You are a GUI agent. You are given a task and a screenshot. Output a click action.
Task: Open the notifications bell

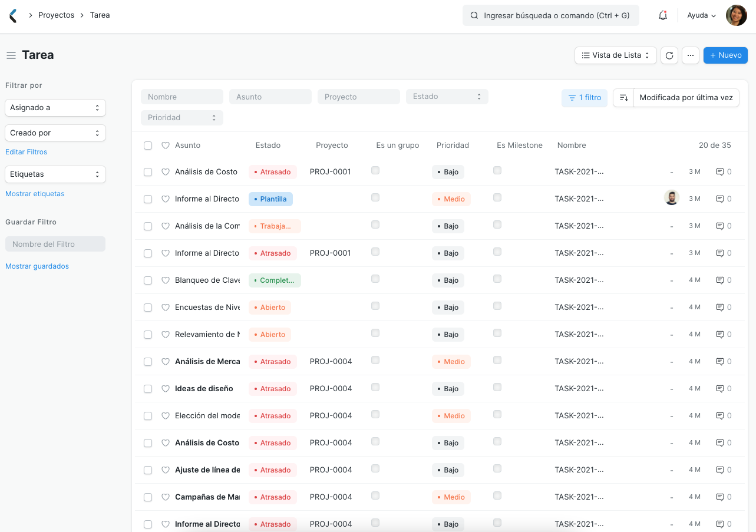pyautogui.click(x=663, y=16)
